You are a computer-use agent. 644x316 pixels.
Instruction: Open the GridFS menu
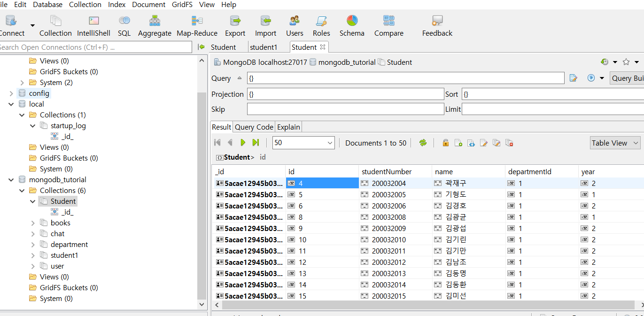[x=182, y=5]
